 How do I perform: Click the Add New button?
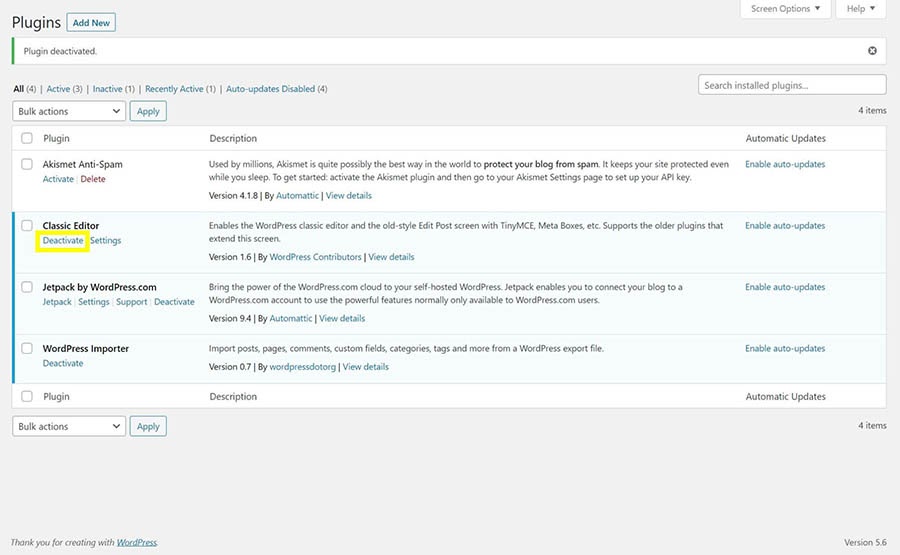tap(92, 23)
